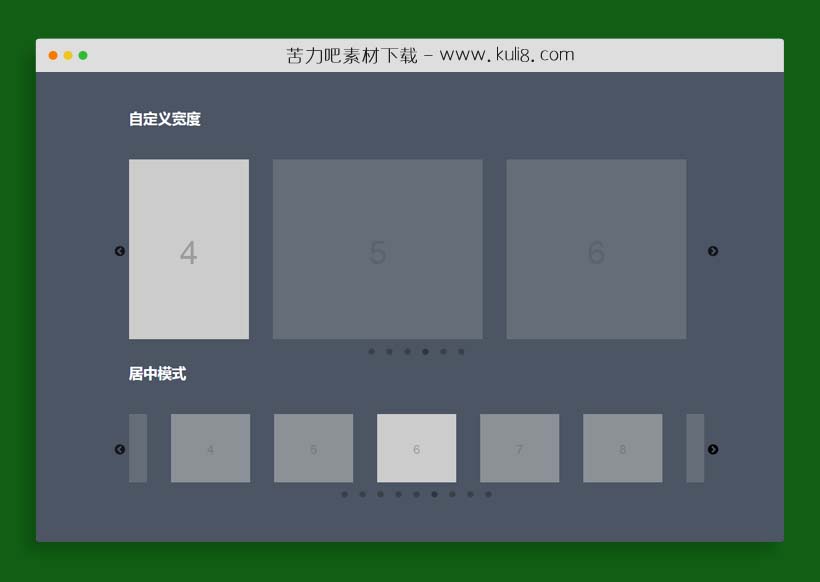Select the large slide 5 in the top carousel

pyautogui.click(x=377, y=249)
